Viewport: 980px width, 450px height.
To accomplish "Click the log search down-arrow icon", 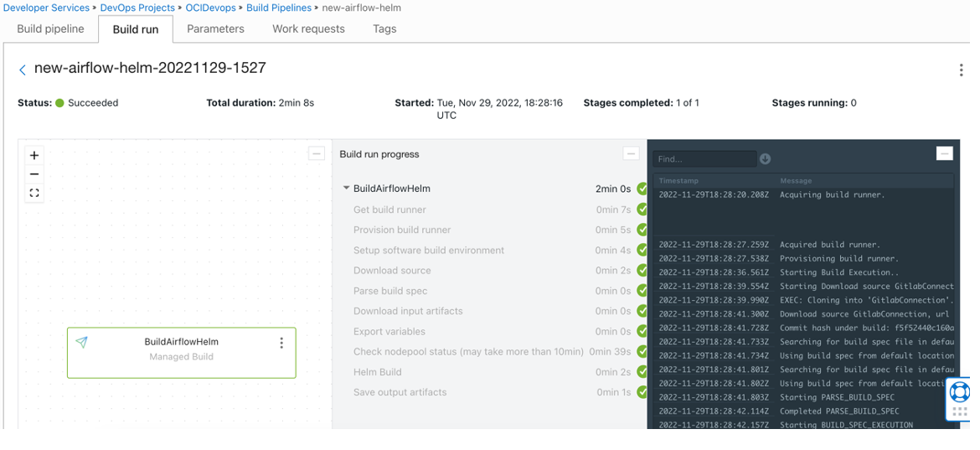I will (765, 158).
